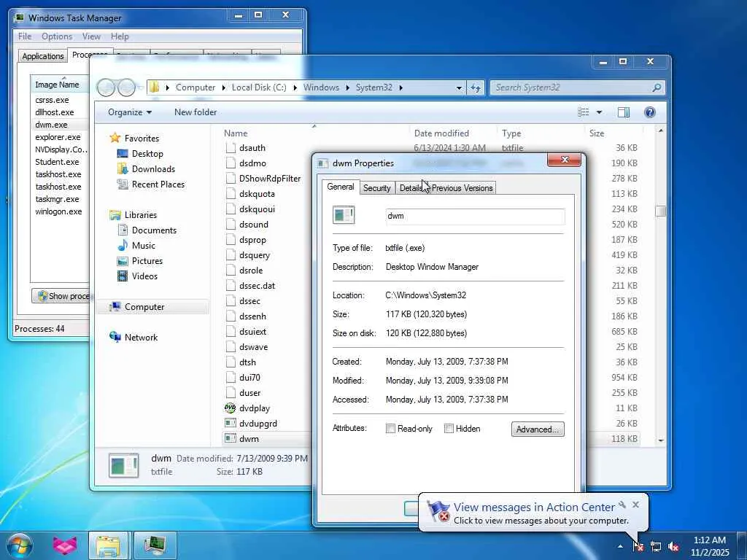
Task: Click the muted volume tray icon
Action: 673,547
